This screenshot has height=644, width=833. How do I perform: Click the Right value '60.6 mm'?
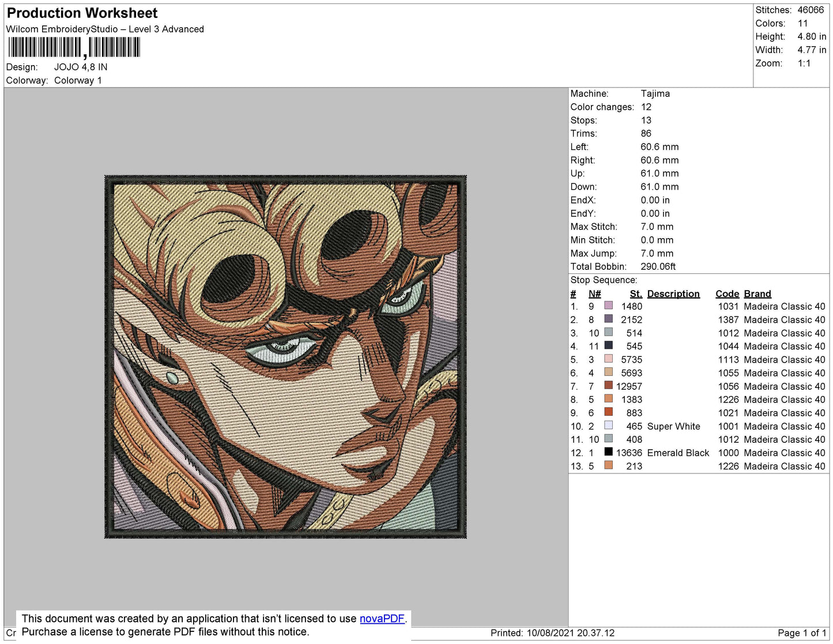click(659, 160)
